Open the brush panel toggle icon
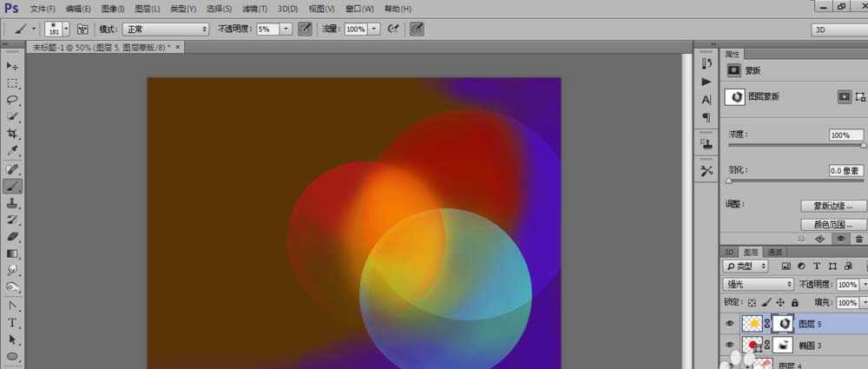Viewport: 868px width, 369px height. click(x=82, y=29)
